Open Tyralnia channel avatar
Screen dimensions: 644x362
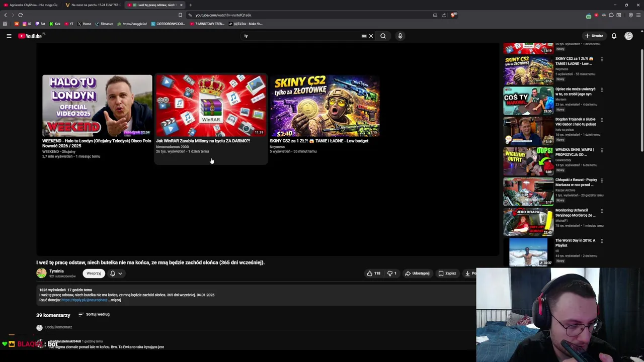tap(41, 273)
